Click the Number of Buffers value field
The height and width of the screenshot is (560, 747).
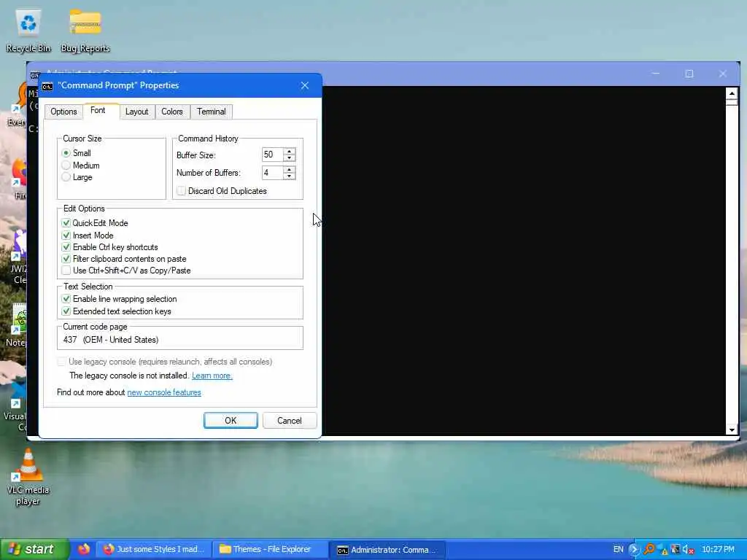pos(273,173)
